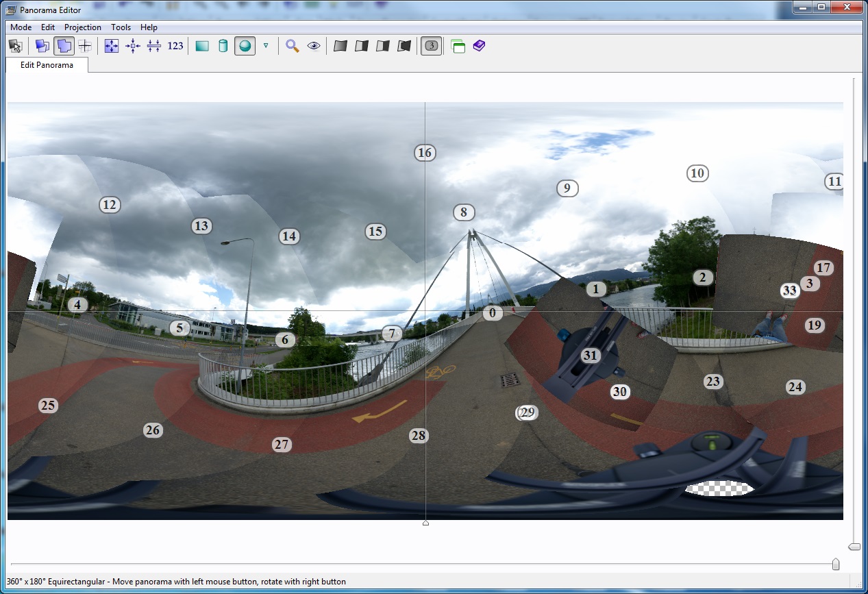
Task: Click the Straighten horizon icon
Action: pyautogui.click(x=154, y=46)
